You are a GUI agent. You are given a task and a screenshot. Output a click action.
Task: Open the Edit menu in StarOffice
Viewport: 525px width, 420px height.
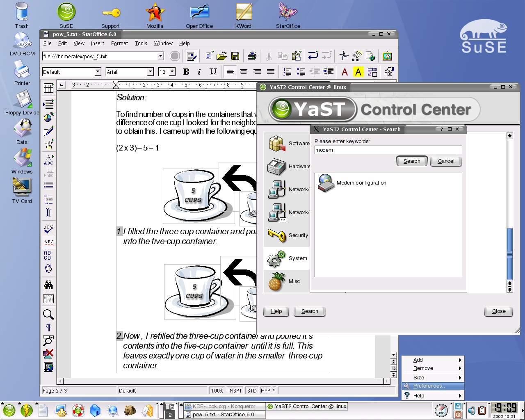point(62,43)
